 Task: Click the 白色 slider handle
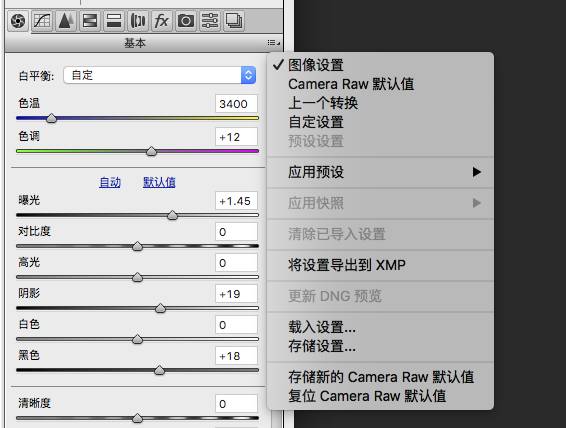137,339
